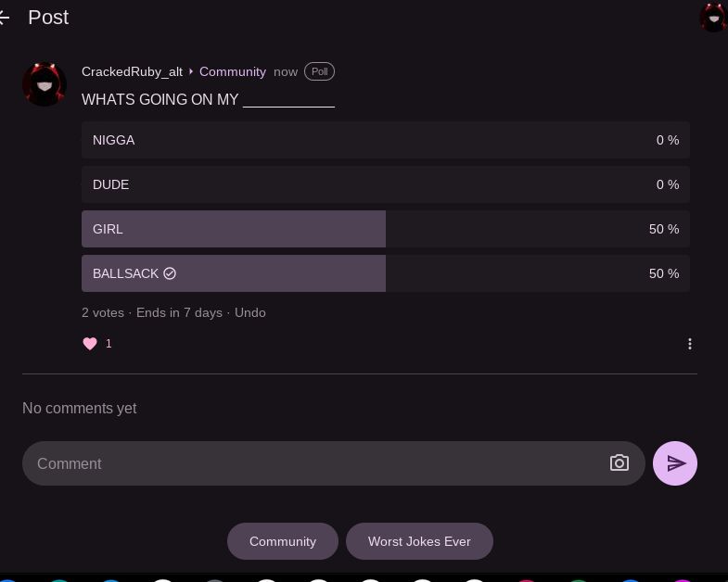Visit the CrackedRuby_alt username link
Viewport: 728px width, 582px height.
132,71
